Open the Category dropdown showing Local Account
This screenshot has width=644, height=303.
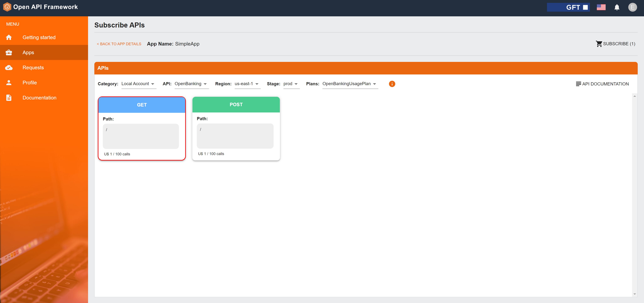click(x=138, y=84)
